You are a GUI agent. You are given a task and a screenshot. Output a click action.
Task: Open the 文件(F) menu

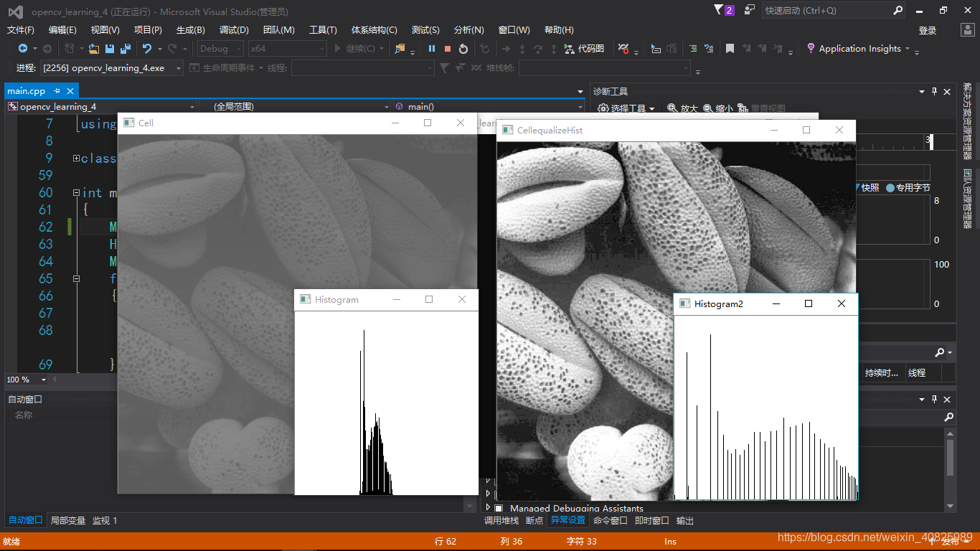click(21, 30)
